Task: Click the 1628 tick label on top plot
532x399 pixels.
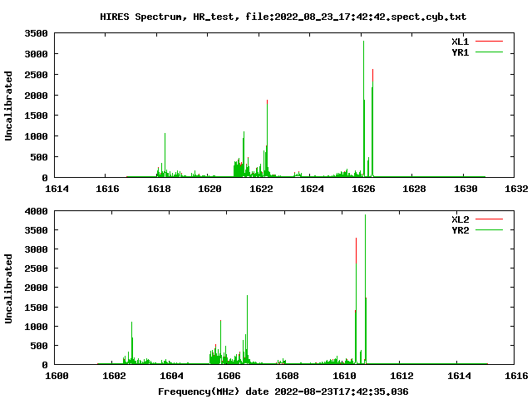Action: (414, 189)
